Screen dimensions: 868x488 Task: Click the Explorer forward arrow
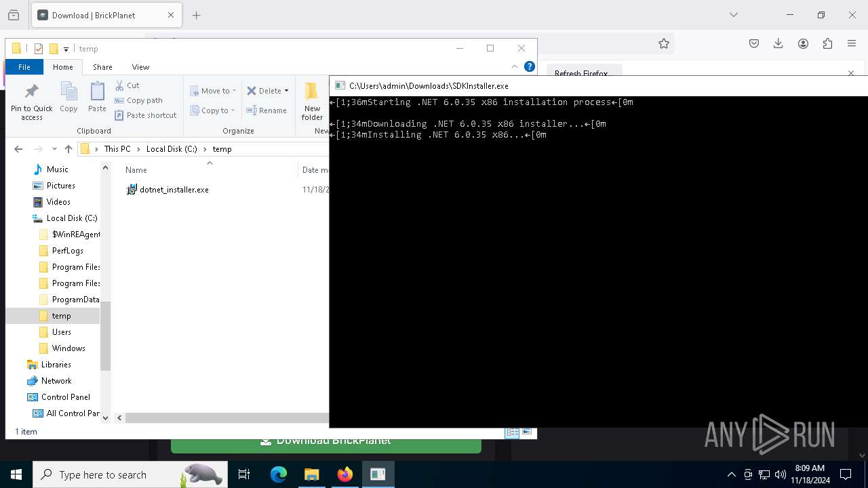(x=38, y=149)
